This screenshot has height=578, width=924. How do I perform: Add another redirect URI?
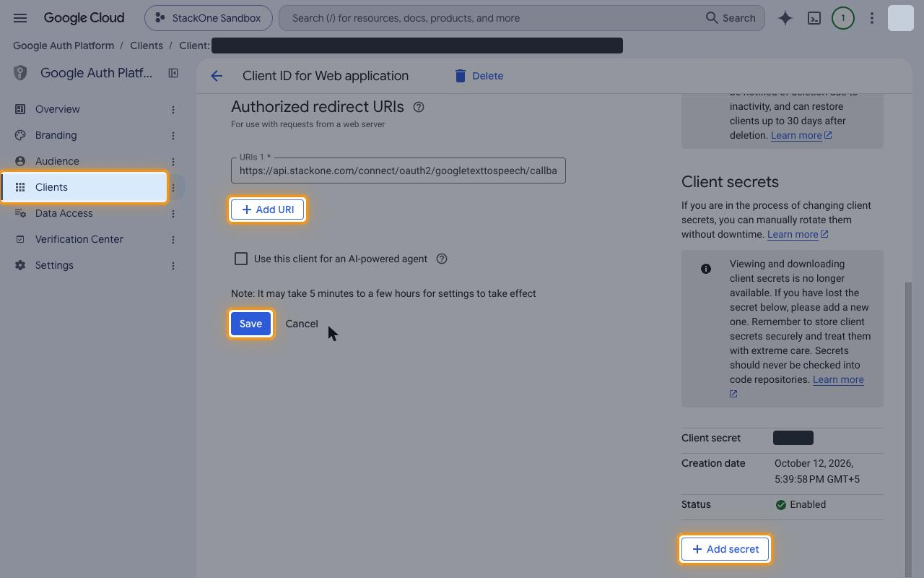click(267, 210)
